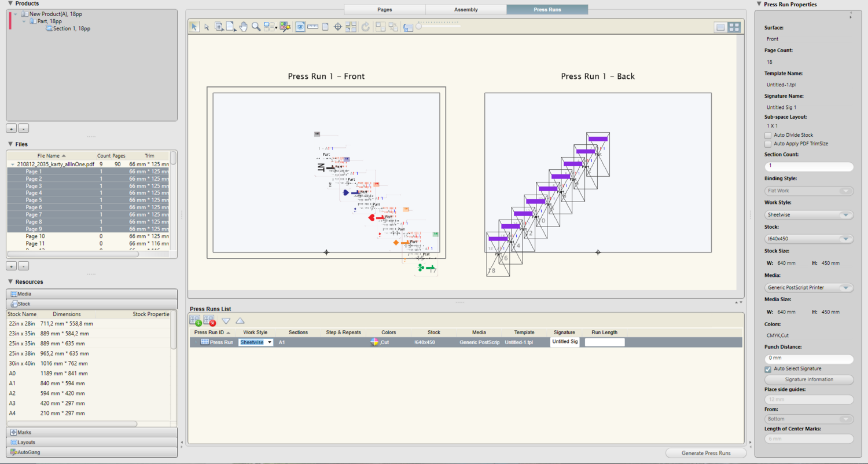868x464 pixels.
Task: Select the white arrow direct-select tool
Action: pos(207,27)
